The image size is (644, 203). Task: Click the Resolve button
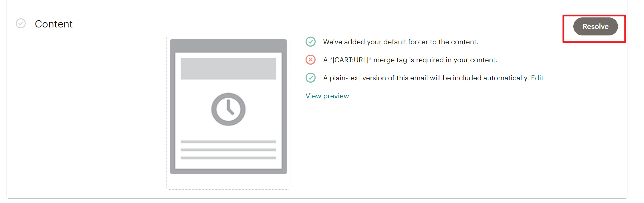pos(595,27)
